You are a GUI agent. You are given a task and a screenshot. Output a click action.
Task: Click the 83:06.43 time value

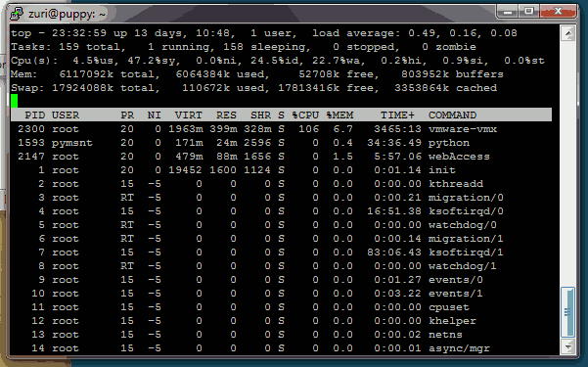pos(394,252)
